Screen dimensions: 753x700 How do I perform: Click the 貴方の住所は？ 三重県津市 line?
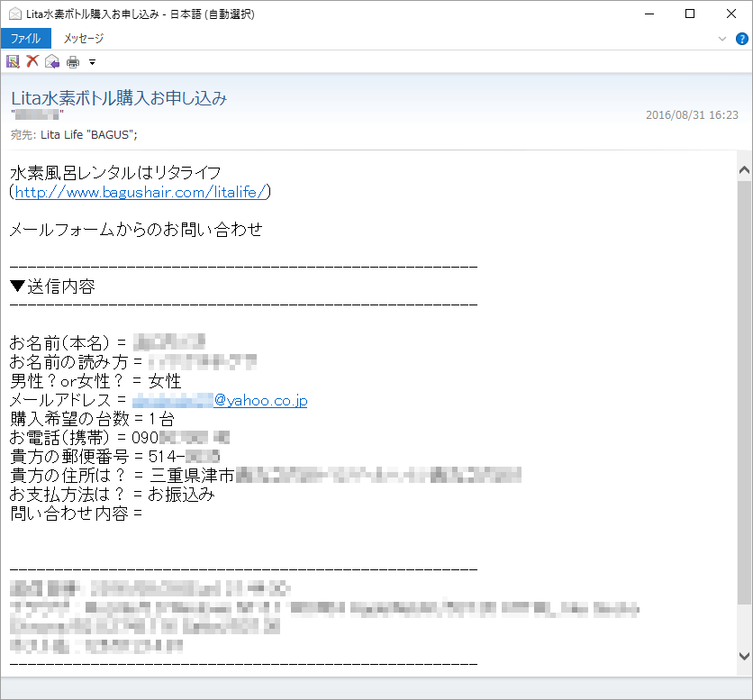pos(266,475)
